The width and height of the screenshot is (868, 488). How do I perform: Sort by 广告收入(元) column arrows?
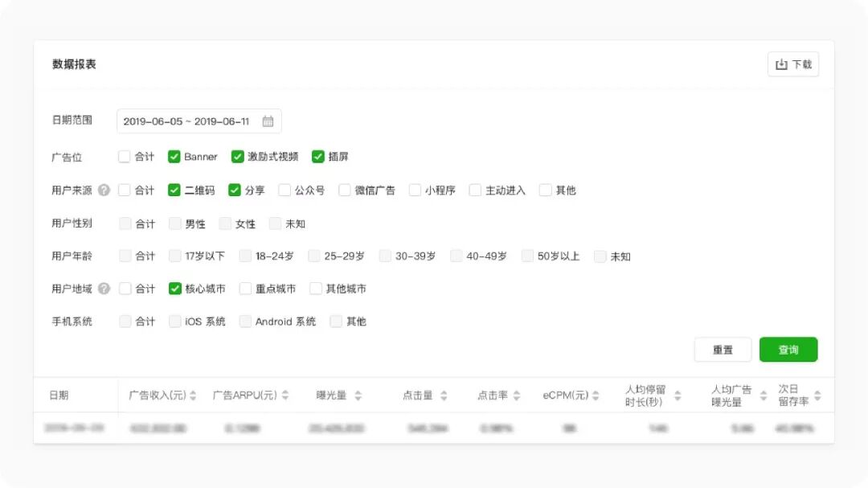(x=194, y=396)
